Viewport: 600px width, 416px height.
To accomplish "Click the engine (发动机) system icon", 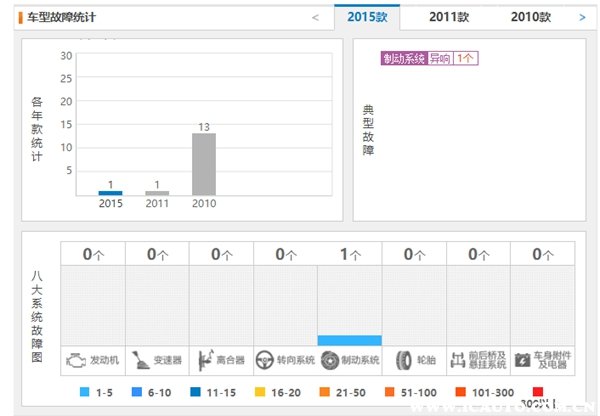I will tap(76, 360).
